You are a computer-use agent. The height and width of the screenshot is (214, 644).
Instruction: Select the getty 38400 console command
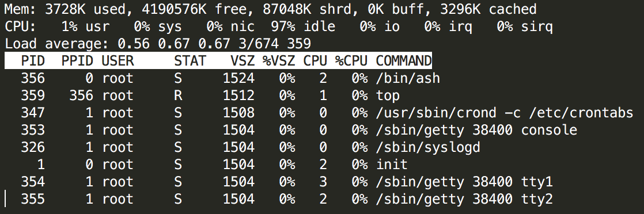pos(476,130)
